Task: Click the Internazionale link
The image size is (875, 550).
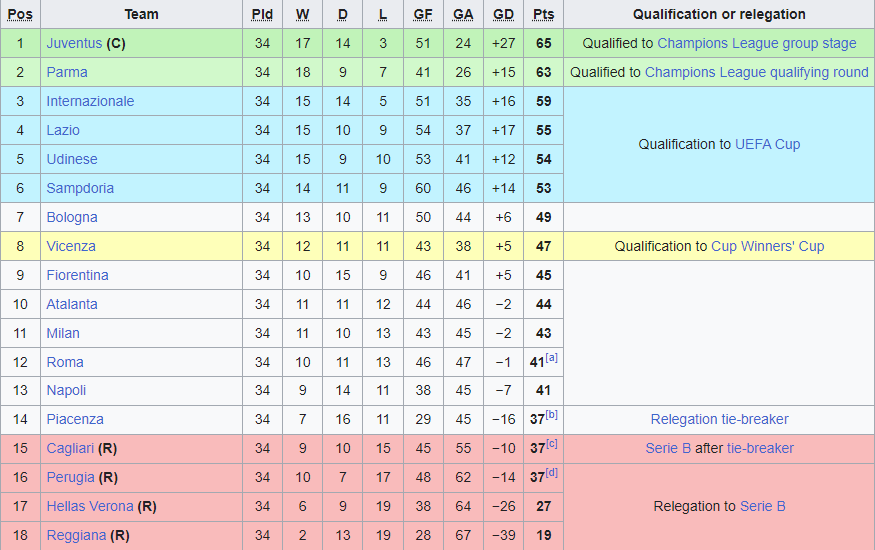Action: [90, 102]
